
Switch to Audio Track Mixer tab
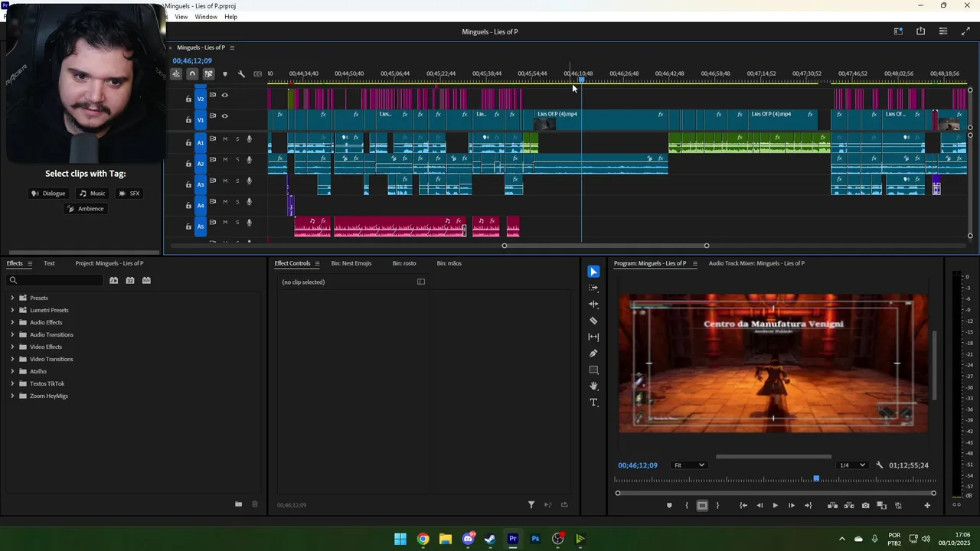pyautogui.click(x=756, y=263)
